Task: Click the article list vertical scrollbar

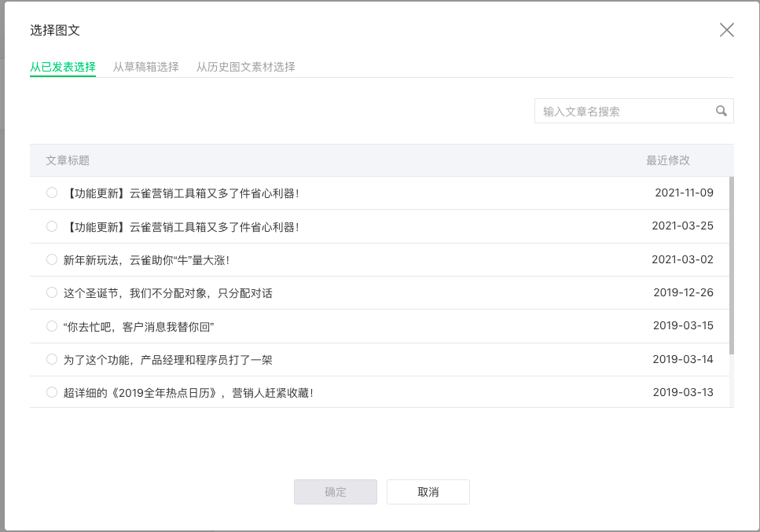Action: point(732,266)
